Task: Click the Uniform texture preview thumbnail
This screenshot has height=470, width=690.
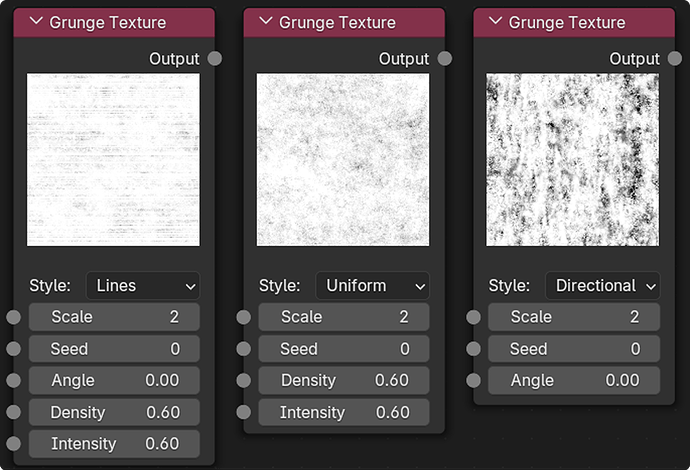Action: click(343, 160)
